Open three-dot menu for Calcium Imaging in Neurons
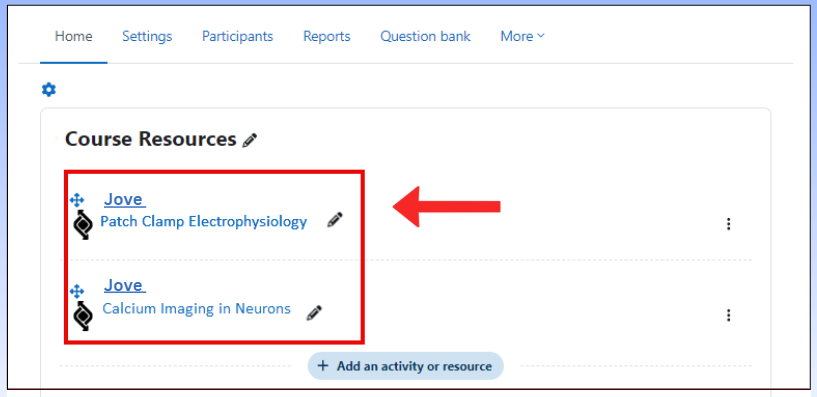817x397 pixels. [x=728, y=315]
